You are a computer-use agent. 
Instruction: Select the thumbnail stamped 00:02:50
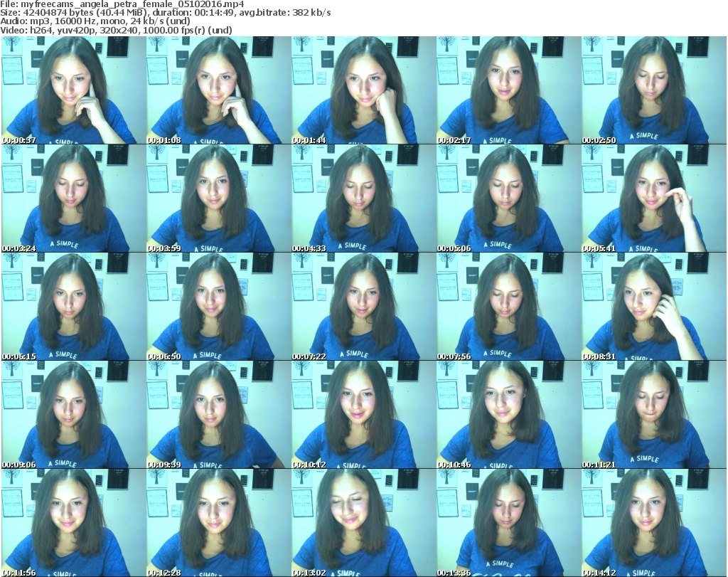click(654, 90)
